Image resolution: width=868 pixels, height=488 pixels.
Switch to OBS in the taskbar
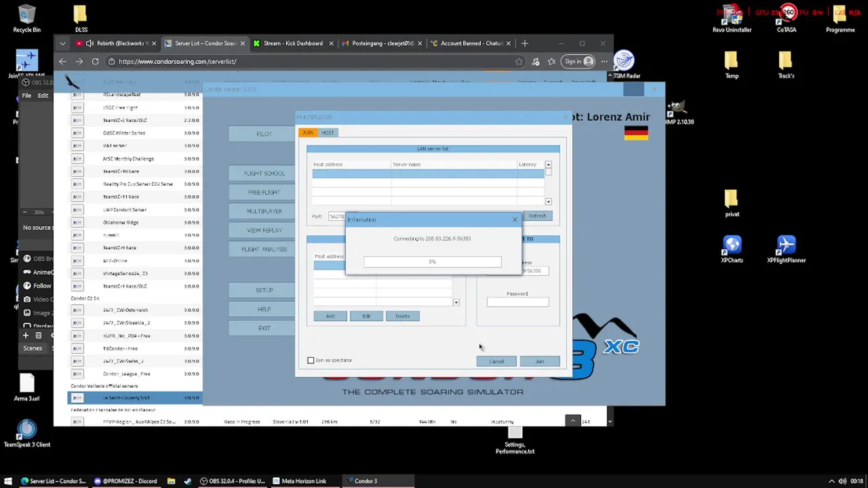point(232,481)
